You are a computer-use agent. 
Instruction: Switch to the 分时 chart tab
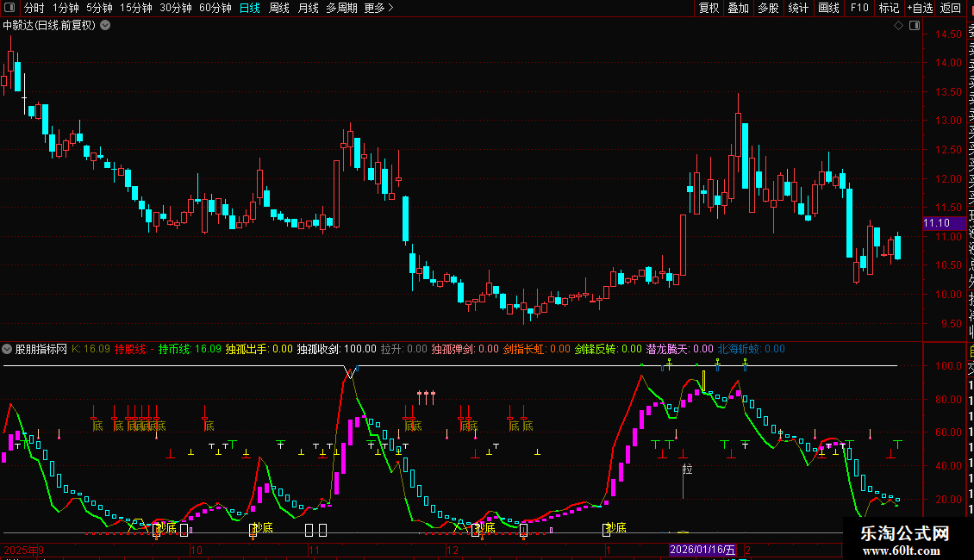tap(34, 8)
